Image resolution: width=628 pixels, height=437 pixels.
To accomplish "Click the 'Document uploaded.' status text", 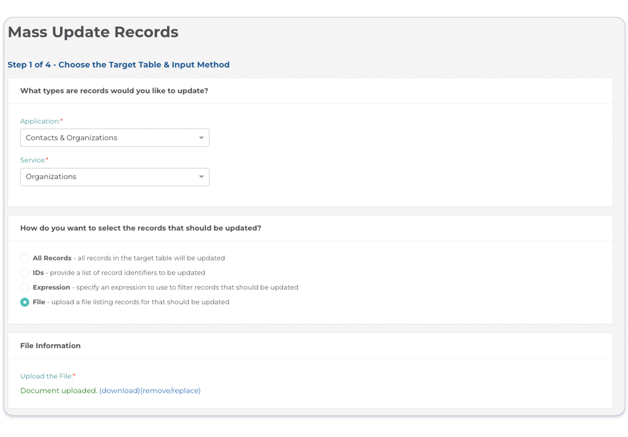I will 58,391.
